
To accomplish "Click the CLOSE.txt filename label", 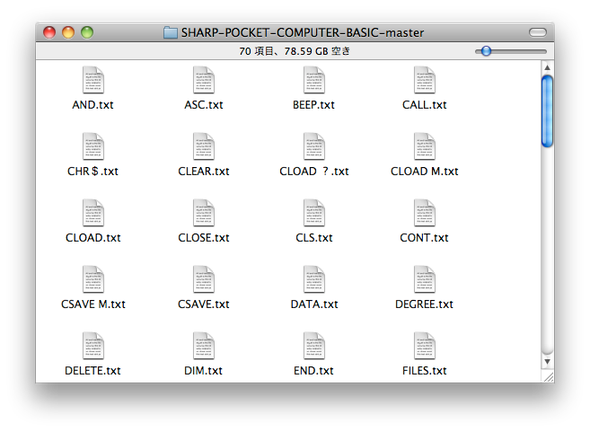I will 204,238.
